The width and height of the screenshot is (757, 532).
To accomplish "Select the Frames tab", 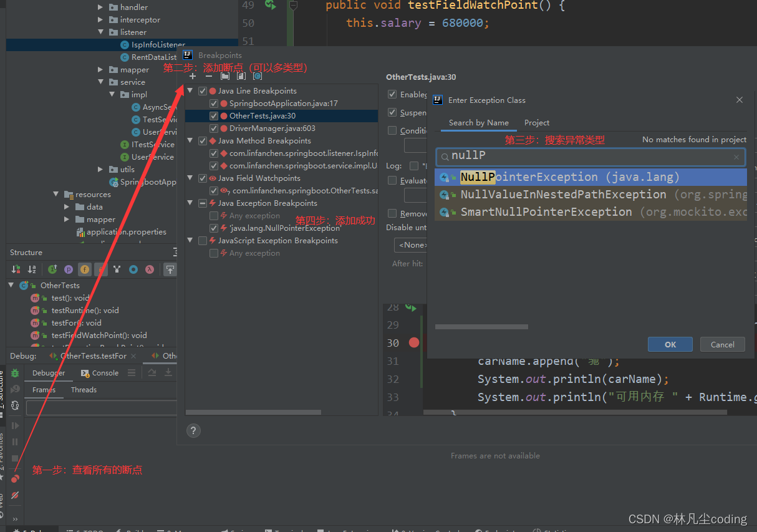I will [44, 390].
